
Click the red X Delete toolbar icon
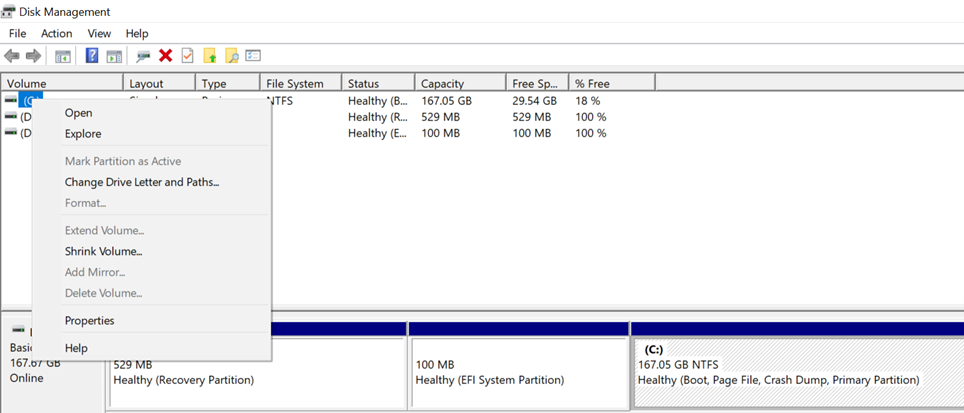166,56
